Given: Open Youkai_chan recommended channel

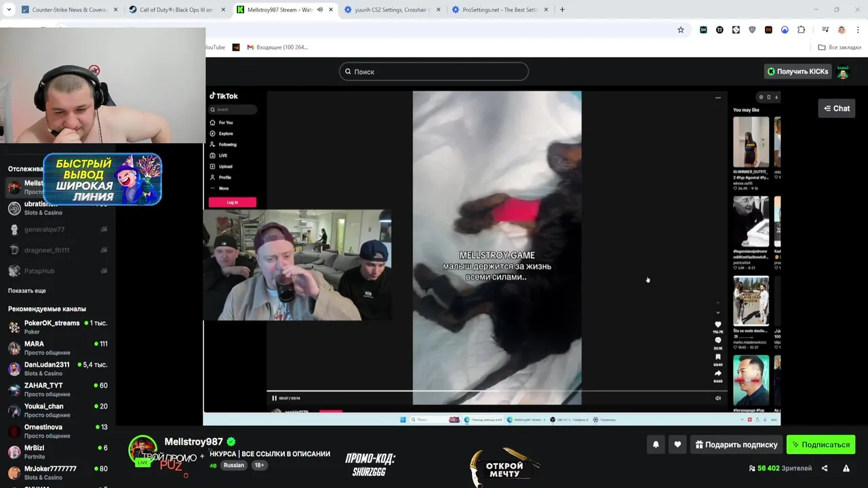Looking at the screenshot, I should 58,410.
